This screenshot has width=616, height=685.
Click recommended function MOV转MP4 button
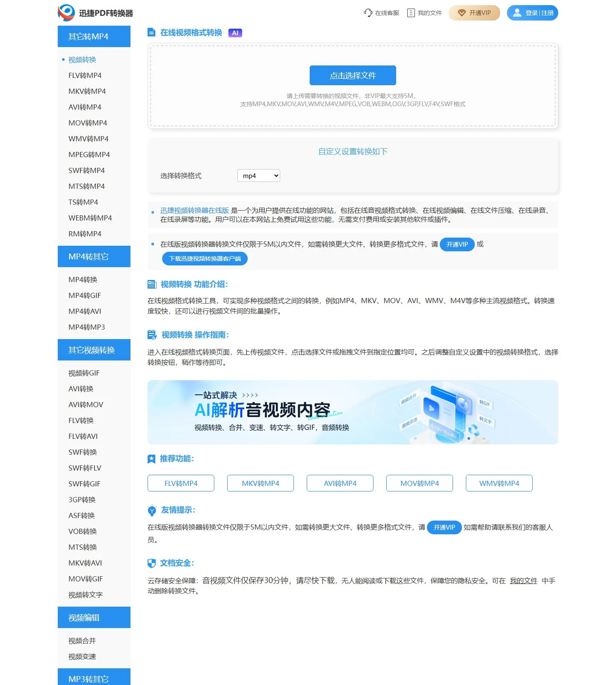click(420, 483)
